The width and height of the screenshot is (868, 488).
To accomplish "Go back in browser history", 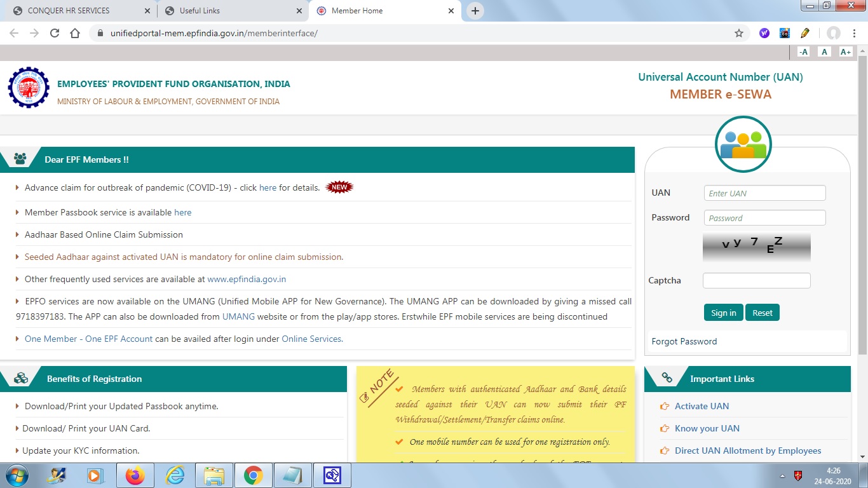I will pyautogui.click(x=14, y=33).
